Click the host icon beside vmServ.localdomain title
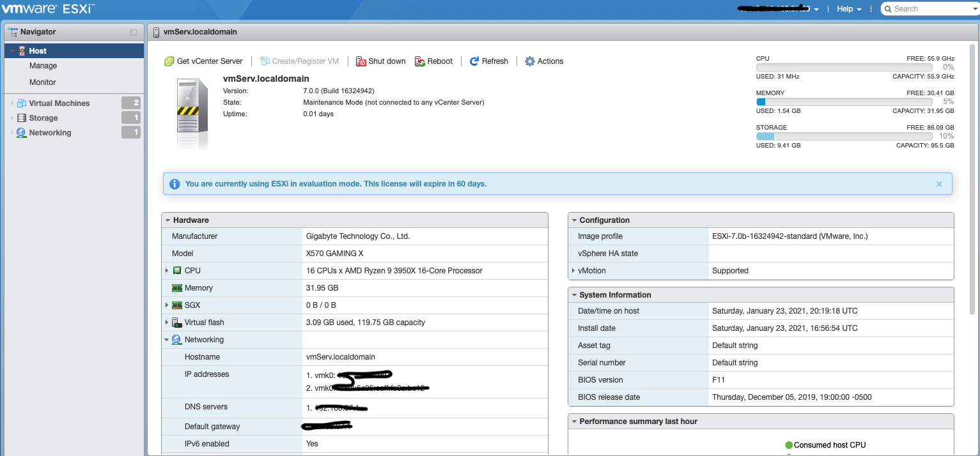The height and width of the screenshot is (456, 980). click(157, 32)
